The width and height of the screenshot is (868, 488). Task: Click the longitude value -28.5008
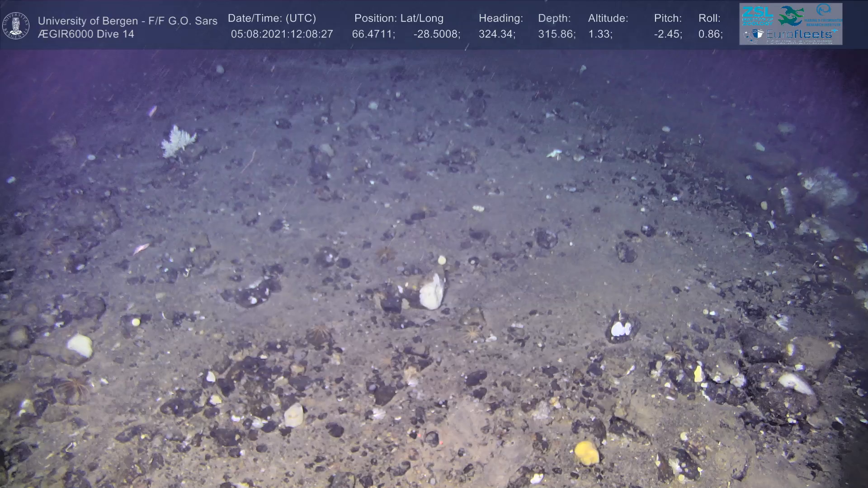437,34
